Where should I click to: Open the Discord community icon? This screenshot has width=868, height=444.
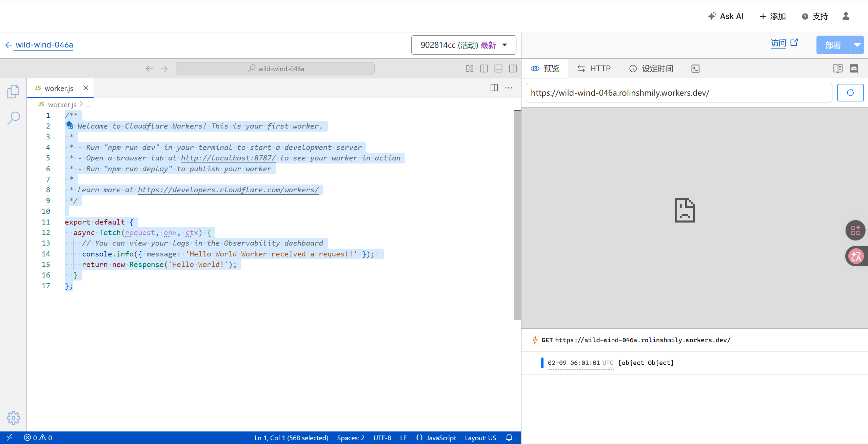point(854,69)
